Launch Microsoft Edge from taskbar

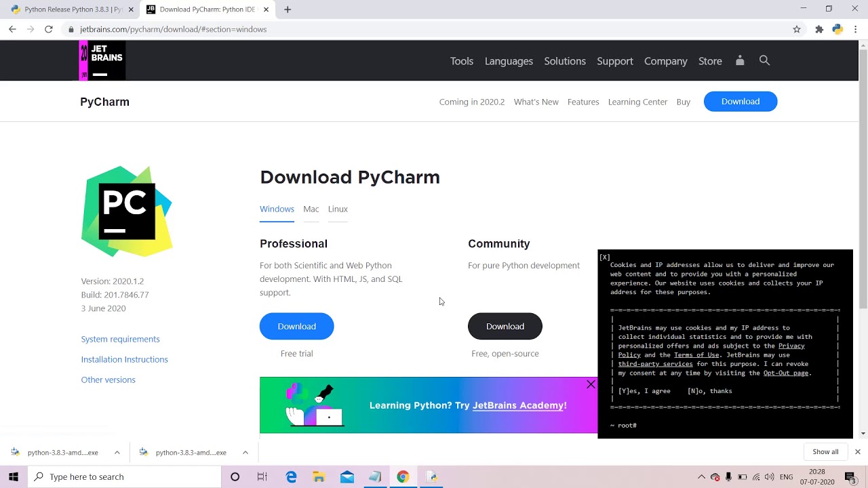291,476
